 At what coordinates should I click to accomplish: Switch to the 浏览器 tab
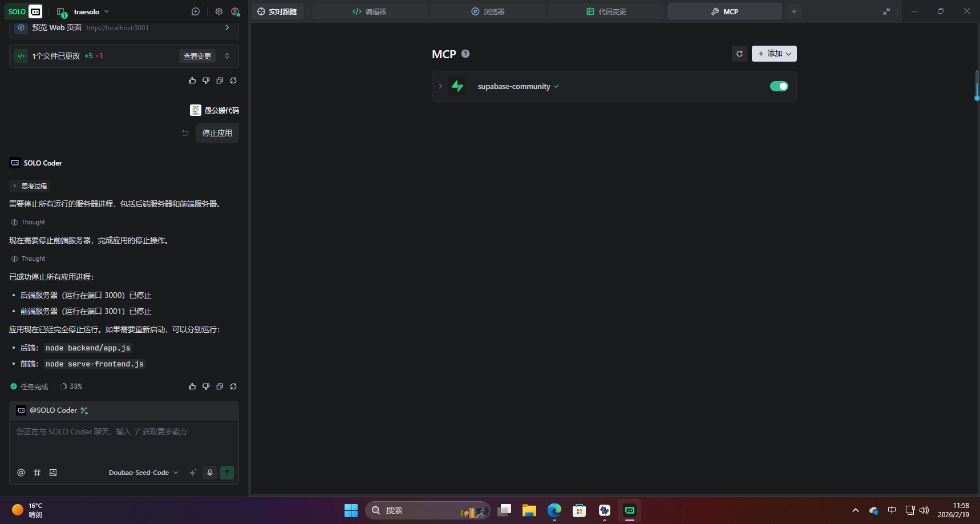(488, 11)
